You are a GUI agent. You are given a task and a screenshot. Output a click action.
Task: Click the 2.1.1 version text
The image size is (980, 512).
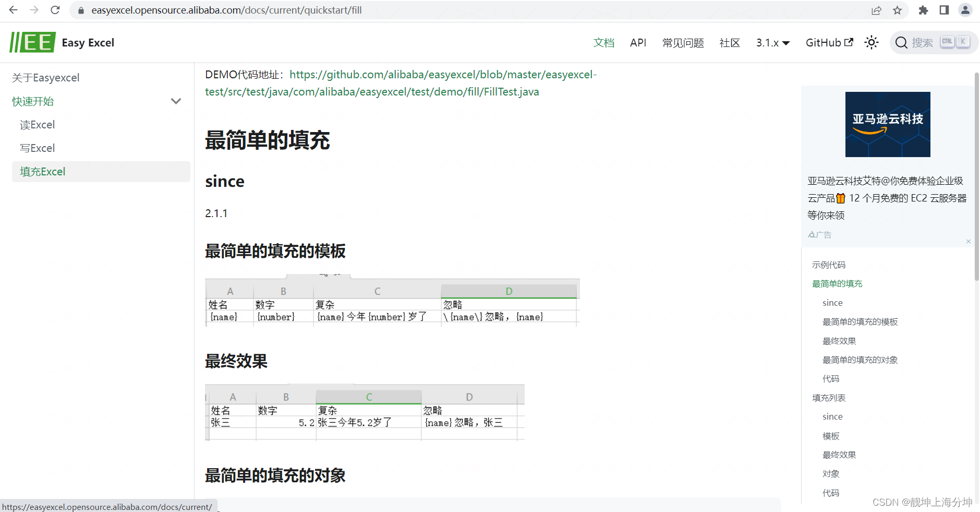click(x=216, y=213)
